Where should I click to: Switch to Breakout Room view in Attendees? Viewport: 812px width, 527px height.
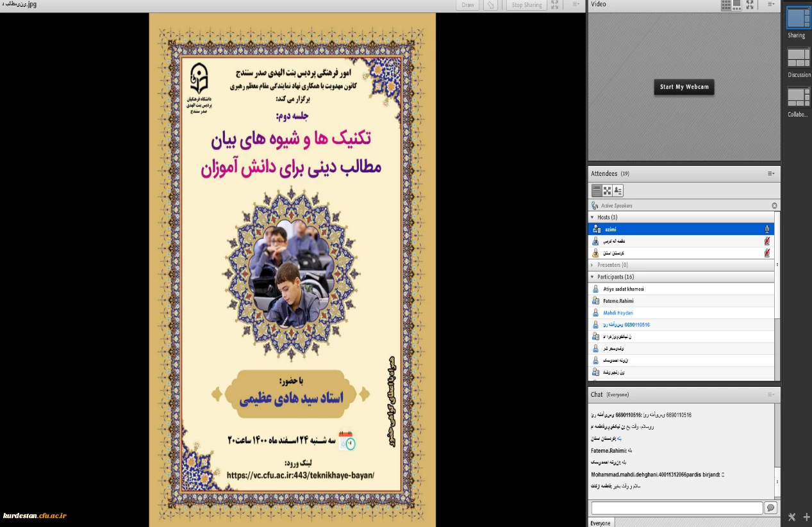(607, 191)
